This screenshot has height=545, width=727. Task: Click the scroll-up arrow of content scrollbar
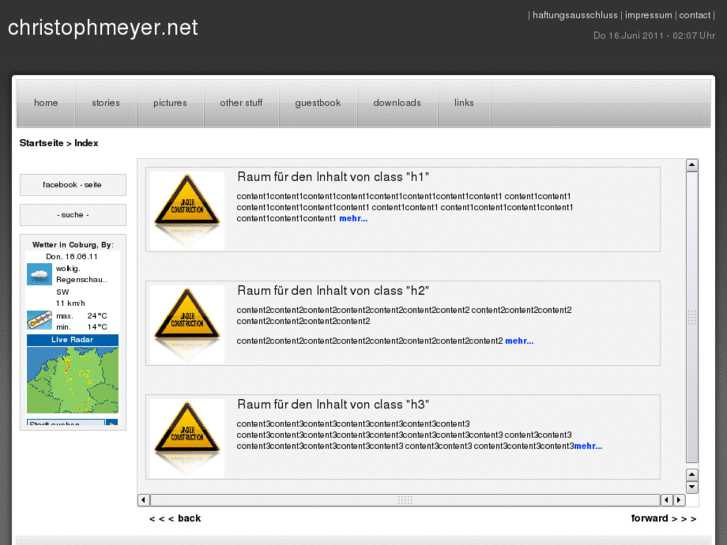692,166
